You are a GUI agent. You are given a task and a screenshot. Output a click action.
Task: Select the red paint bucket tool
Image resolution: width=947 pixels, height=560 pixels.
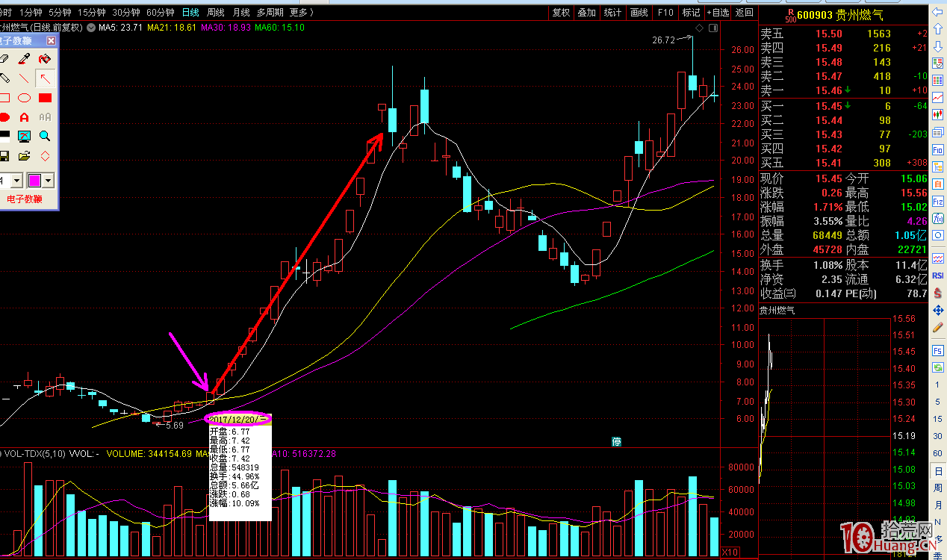[45, 59]
